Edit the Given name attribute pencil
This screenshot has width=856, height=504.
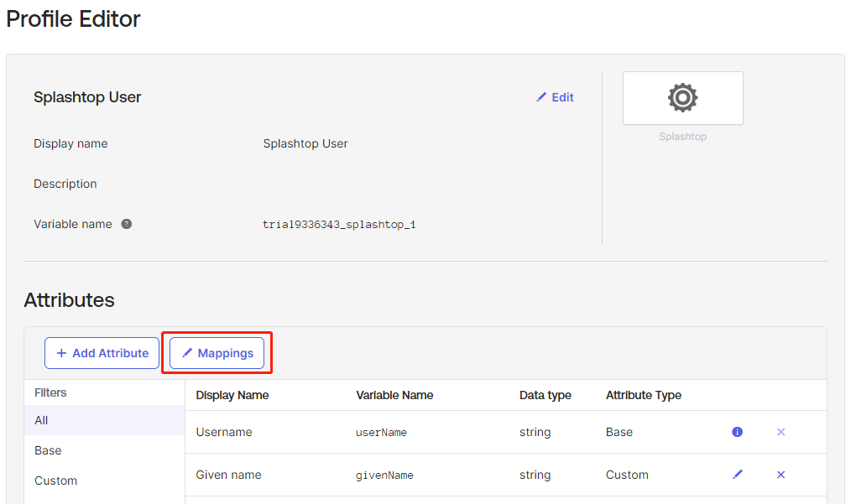point(738,475)
